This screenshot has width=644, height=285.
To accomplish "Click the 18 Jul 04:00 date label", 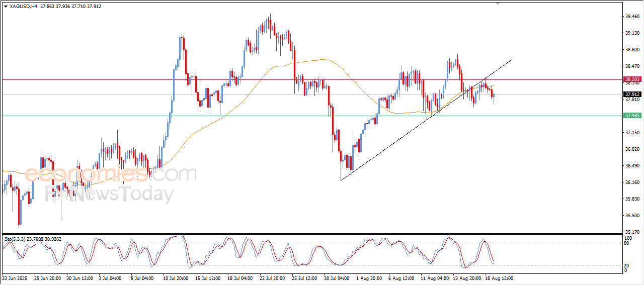I will click(x=240, y=278).
